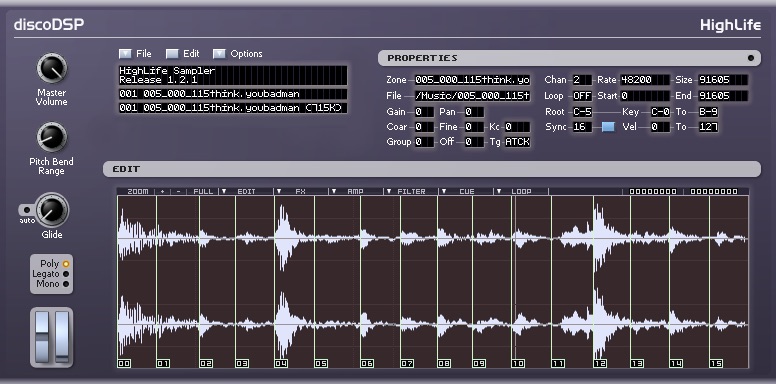Click the Size value field

[x=723, y=80]
